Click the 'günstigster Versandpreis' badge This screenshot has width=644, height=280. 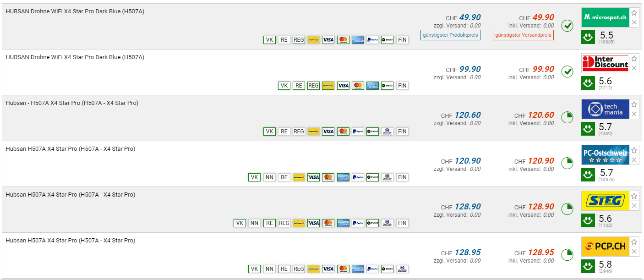coord(523,35)
